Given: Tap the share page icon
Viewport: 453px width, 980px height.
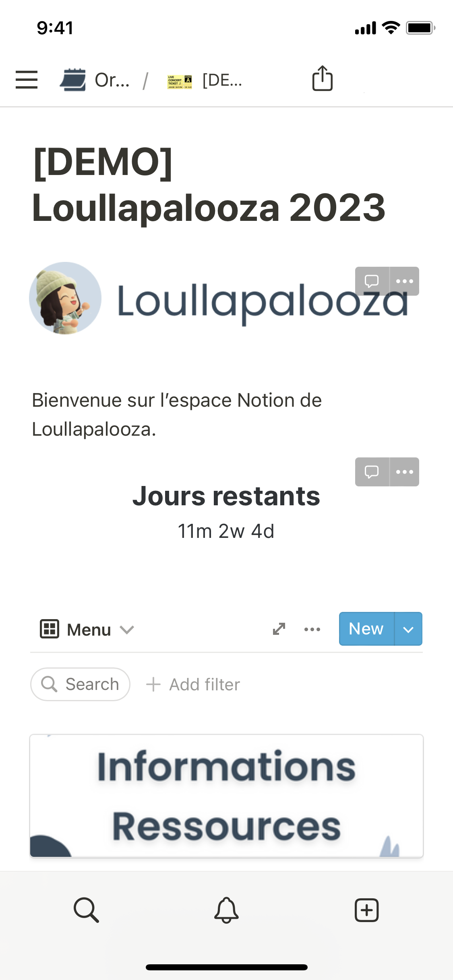Looking at the screenshot, I should (322, 78).
